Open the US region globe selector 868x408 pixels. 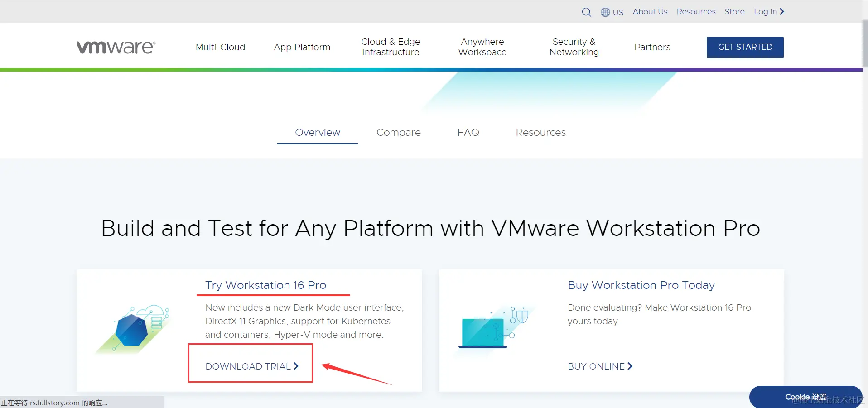[x=612, y=12]
